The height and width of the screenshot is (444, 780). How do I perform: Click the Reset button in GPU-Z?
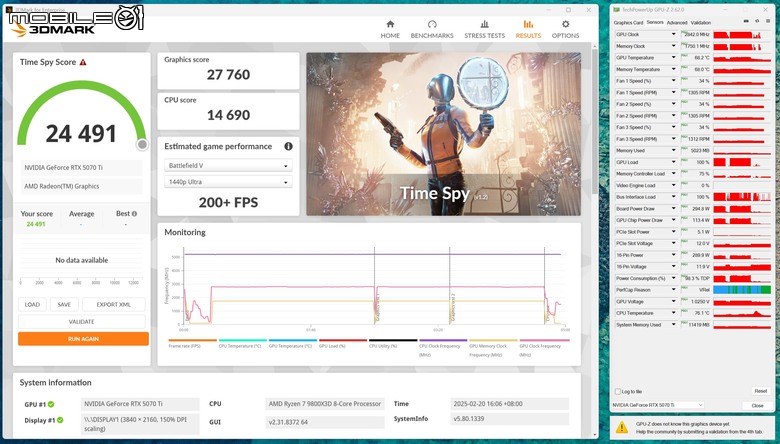coord(760,391)
